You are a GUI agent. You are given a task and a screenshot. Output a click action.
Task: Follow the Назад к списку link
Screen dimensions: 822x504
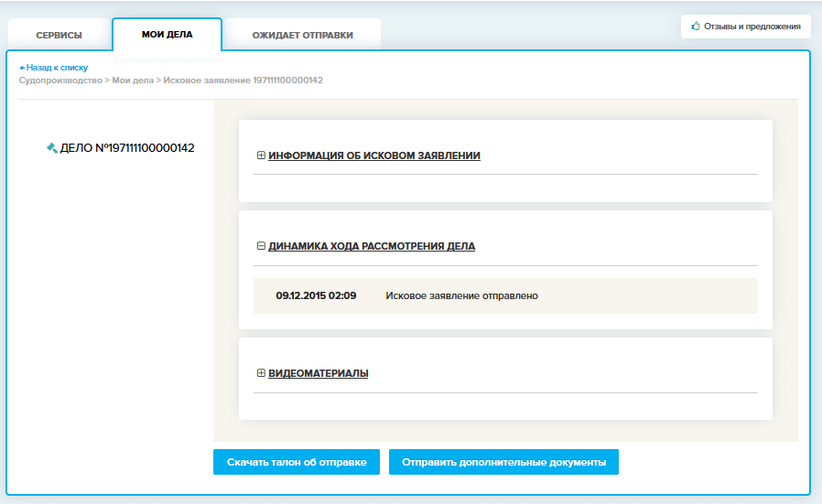pos(57,68)
